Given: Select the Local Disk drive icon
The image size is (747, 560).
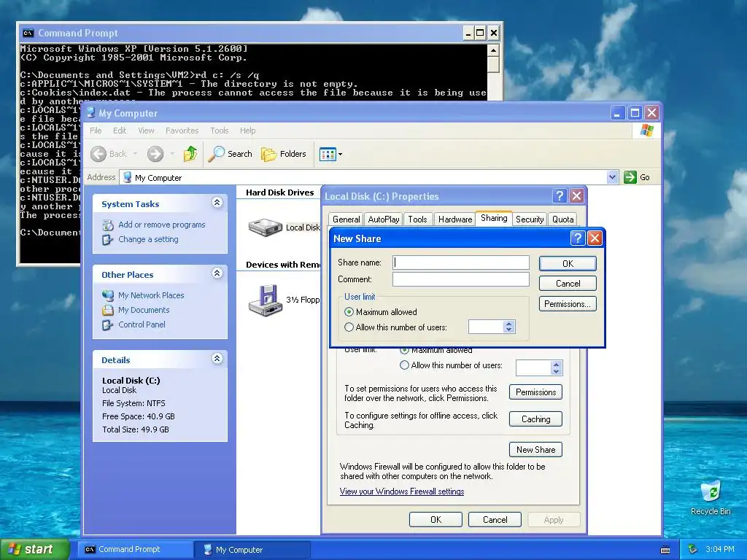Looking at the screenshot, I should click(x=266, y=227).
